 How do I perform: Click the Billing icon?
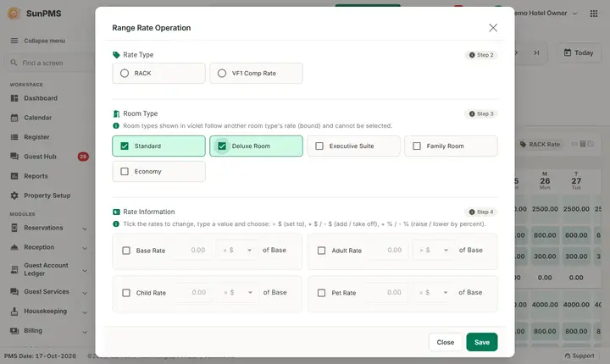[14, 330]
